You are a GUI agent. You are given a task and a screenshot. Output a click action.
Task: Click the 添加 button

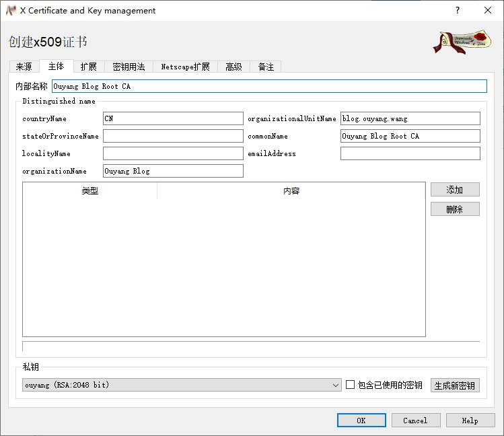pyautogui.click(x=455, y=190)
